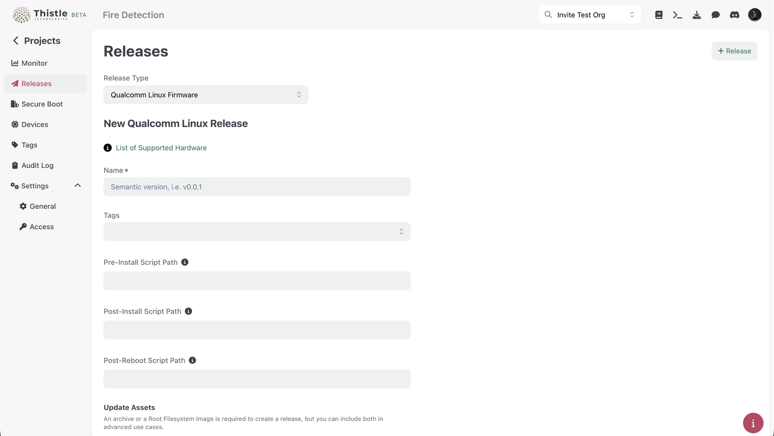The width and height of the screenshot is (774, 436).
Task: Expand the Tags selection dropdown
Action: pos(256,232)
